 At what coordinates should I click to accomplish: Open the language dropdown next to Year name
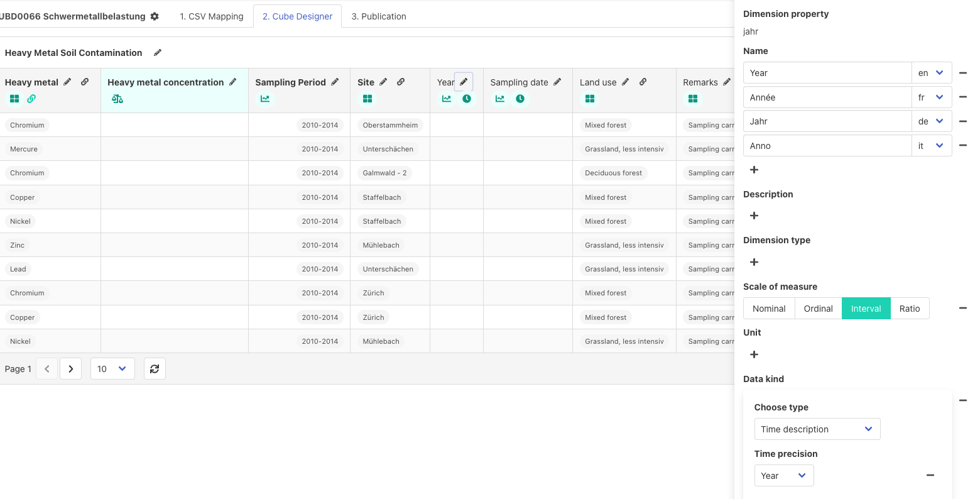[x=932, y=72]
